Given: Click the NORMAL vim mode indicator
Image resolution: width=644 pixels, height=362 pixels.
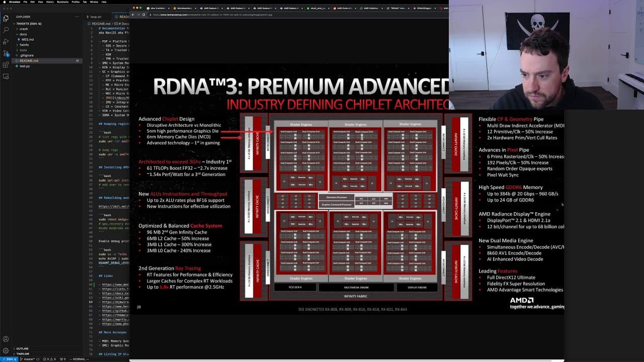Looking at the screenshot, I should (x=78, y=359).
